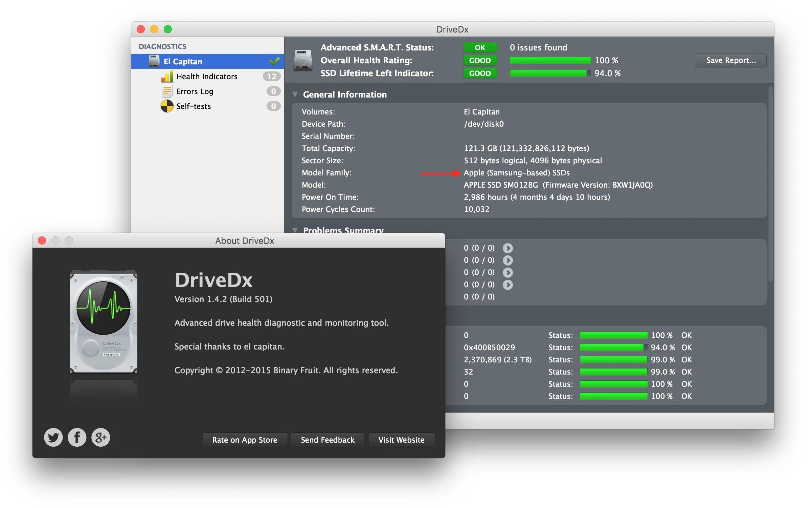Open Self-tests in the sidebar

coord(194,106)
